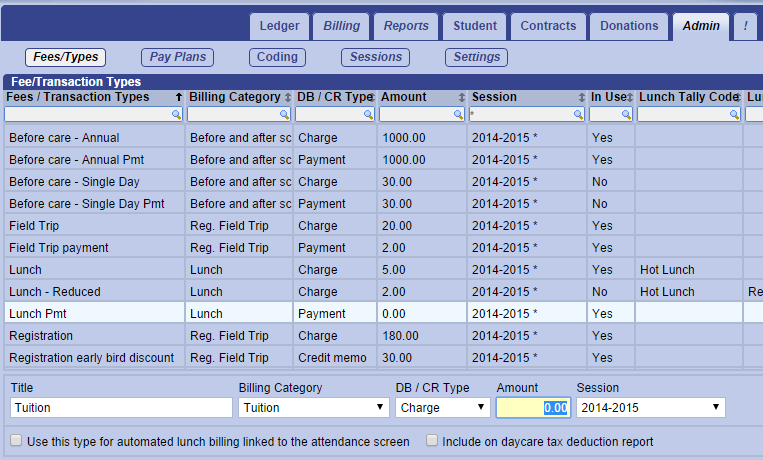Expand the DB / CR Type dropdown
Image resolution: width=763 pixels, height=460 pixels.
[442, 408]
